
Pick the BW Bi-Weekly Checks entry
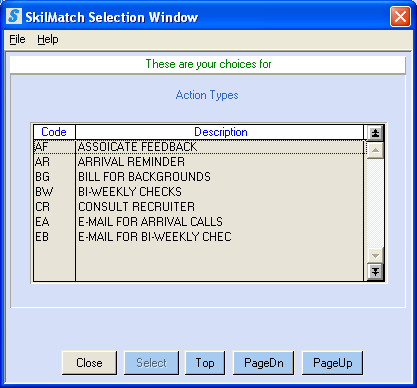tap(199, 192)
